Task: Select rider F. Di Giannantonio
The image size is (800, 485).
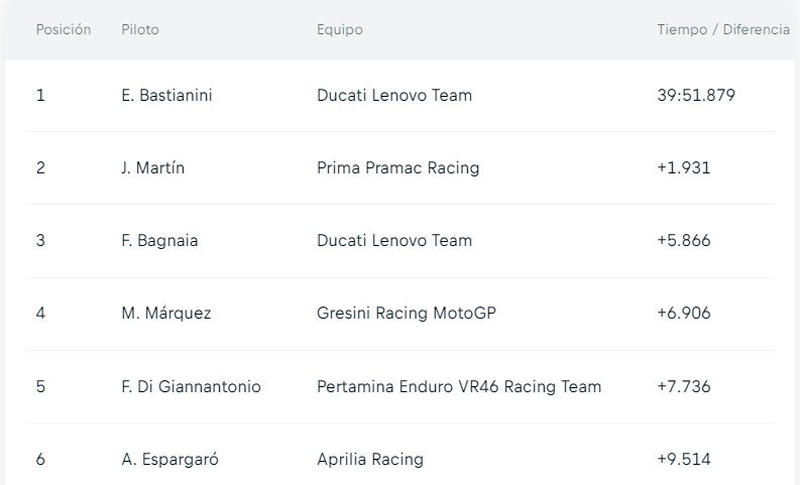Action: point(190,386)
